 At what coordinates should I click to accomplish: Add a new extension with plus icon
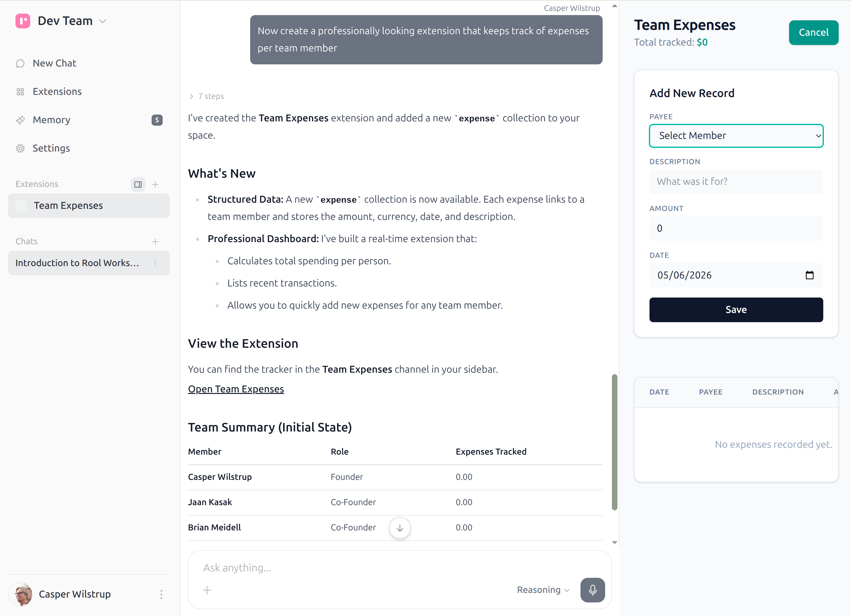[155, 184]
